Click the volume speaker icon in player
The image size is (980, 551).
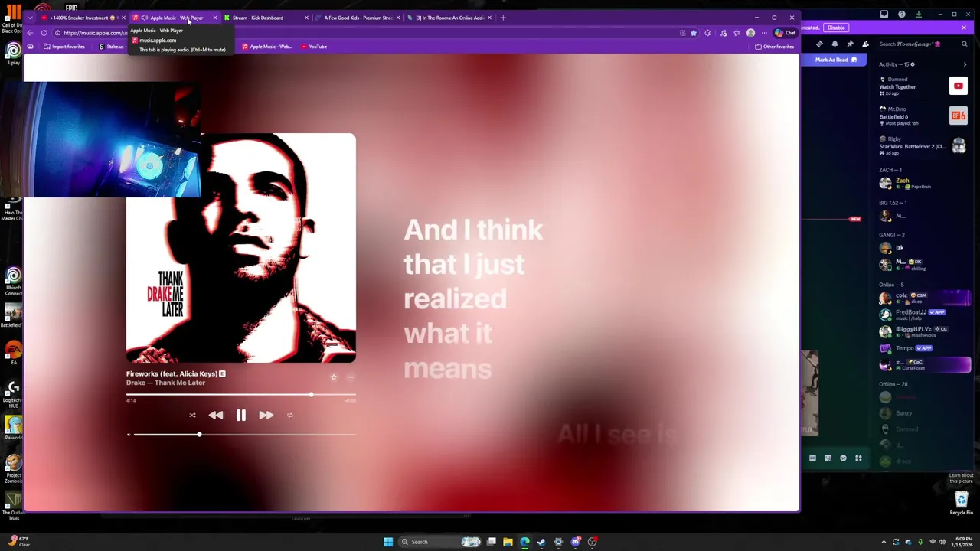pos(129,435)
